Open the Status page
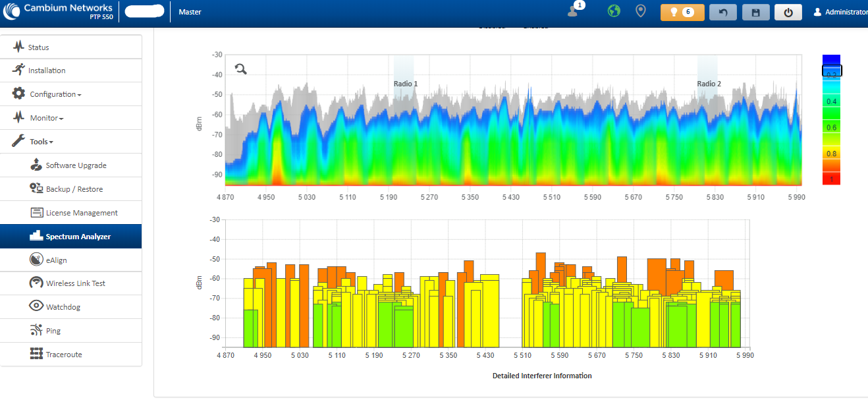 pos(38,47)
